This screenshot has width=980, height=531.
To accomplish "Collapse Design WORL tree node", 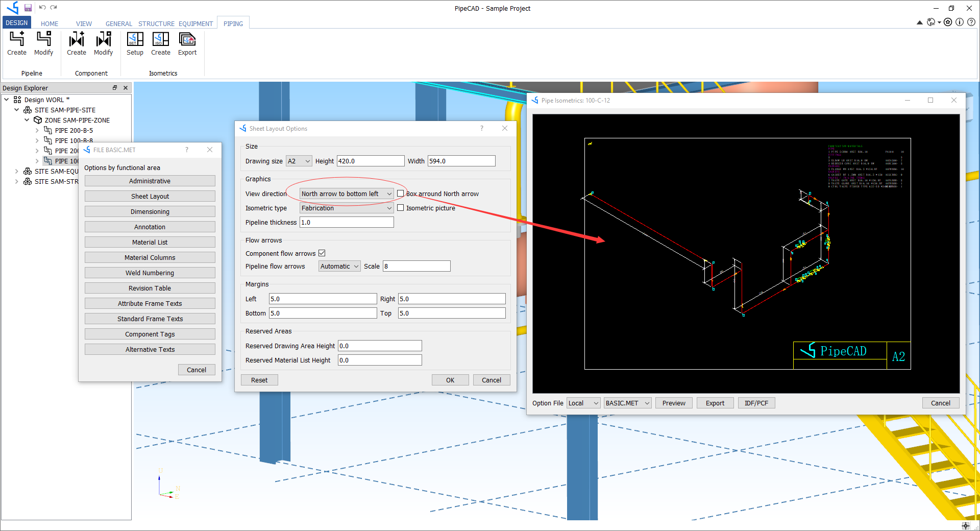I will point(7,100).
